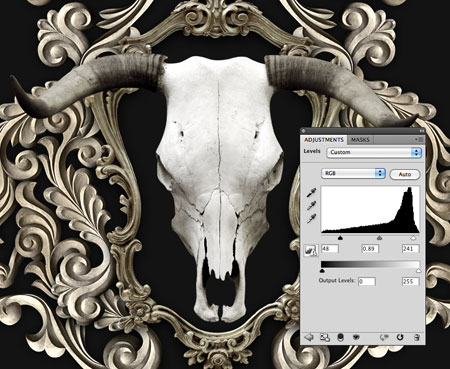
Task: Click the white highlight input slider
Action: click(413, 238)
